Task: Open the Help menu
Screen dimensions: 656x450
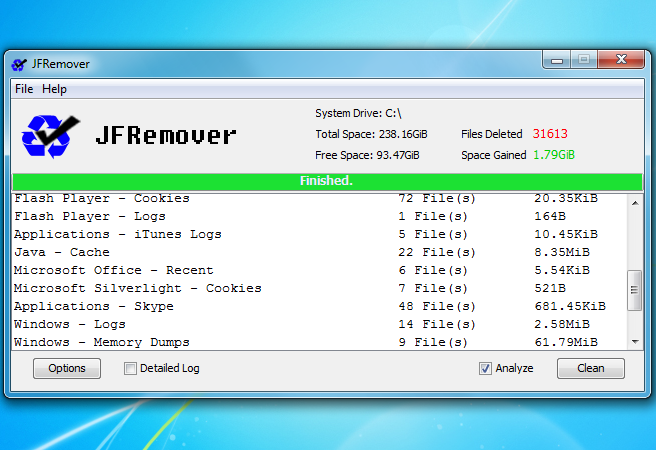Action: [54, 89]
